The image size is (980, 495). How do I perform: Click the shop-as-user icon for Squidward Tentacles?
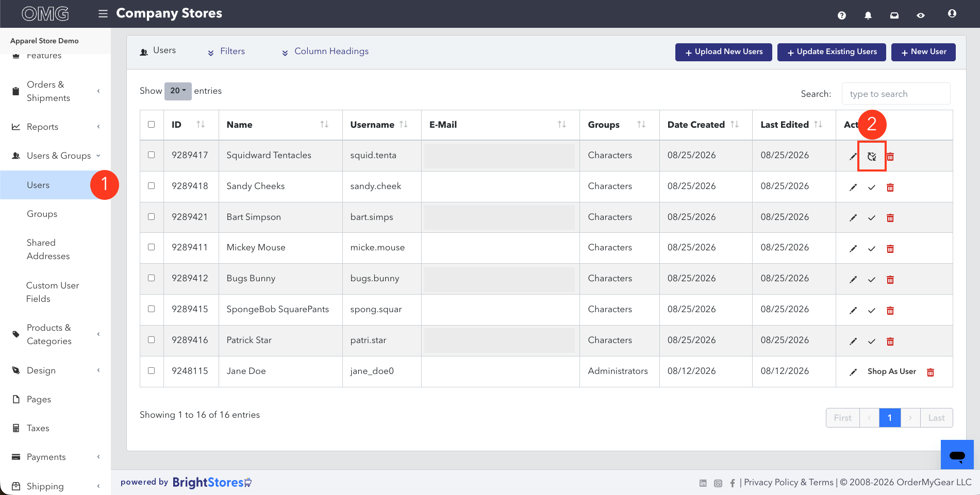point(872,157)
